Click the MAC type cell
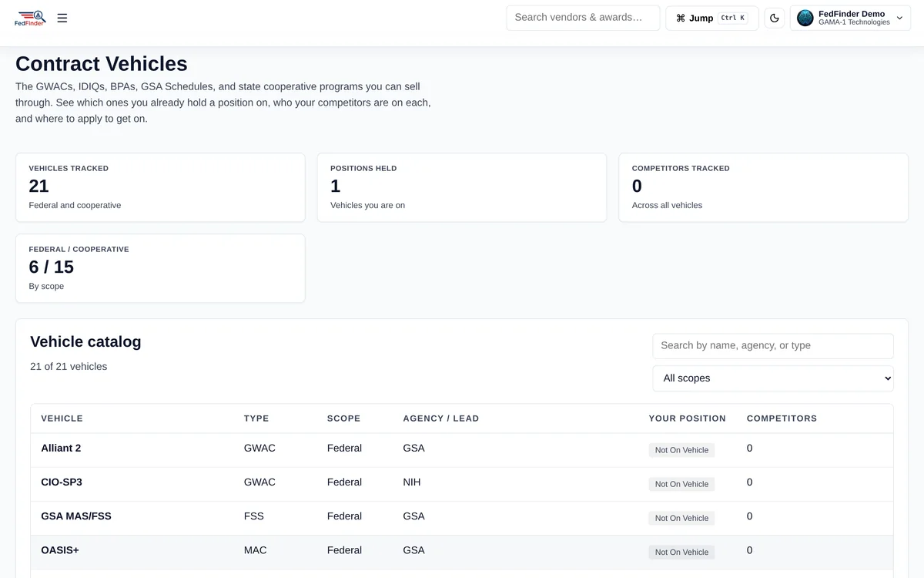 (256, 550)
